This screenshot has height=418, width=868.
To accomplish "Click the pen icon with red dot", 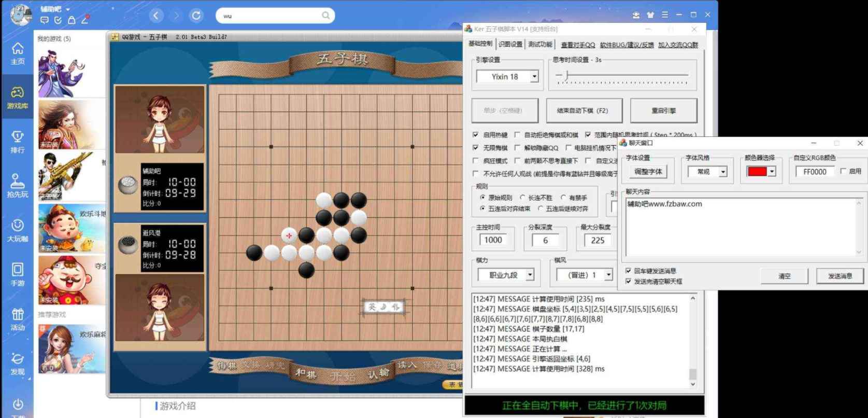I will (85, 20).
